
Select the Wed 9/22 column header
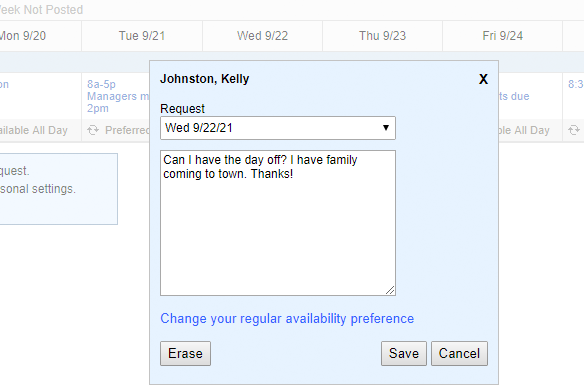(x=263, y=36)
